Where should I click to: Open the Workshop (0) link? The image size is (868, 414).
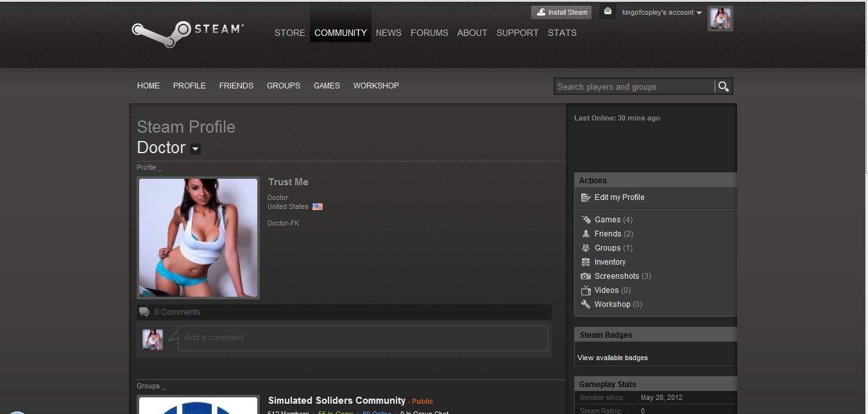click(618, 304)
